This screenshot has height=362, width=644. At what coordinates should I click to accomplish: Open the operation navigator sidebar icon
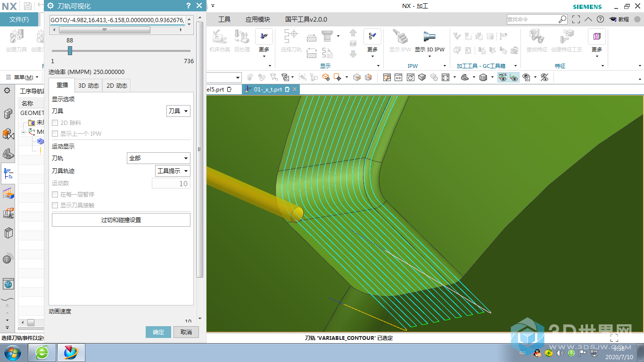coord(8,173)
